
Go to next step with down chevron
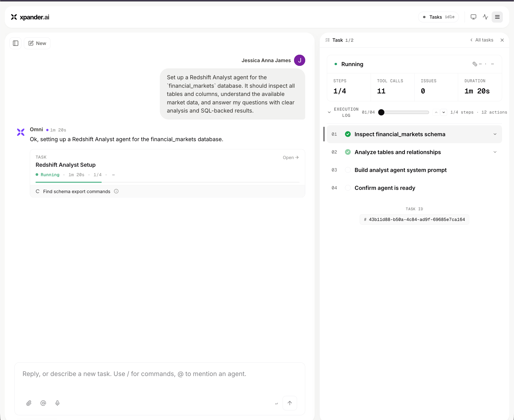coord(444,112)
